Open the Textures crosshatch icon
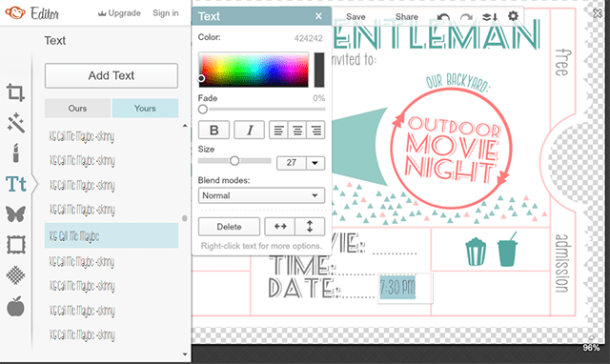This screenshot has height=364, width=610. pos(15,275)
